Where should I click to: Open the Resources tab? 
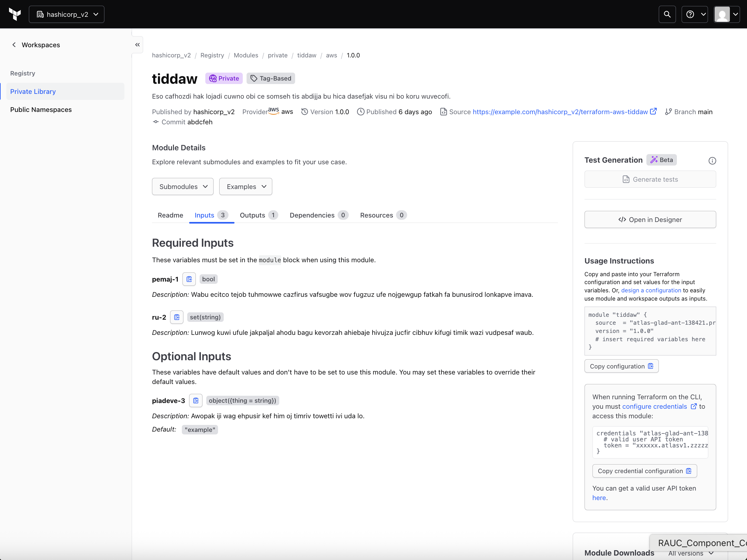click(x=383, y=215)
